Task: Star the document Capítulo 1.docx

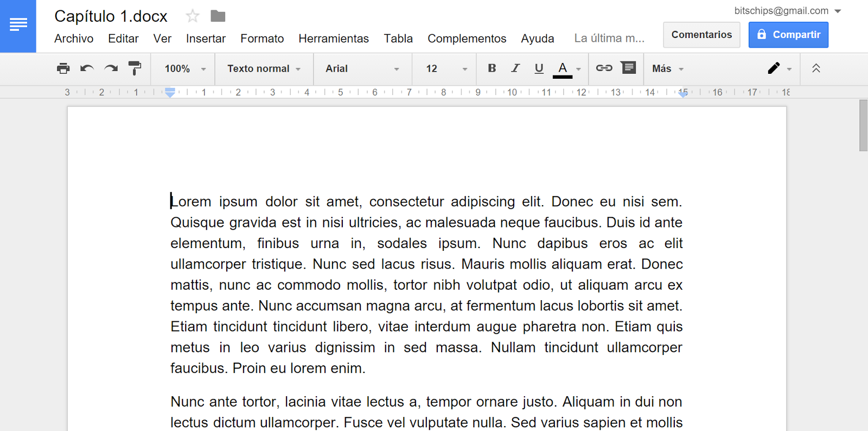Action: coord(193,16)
